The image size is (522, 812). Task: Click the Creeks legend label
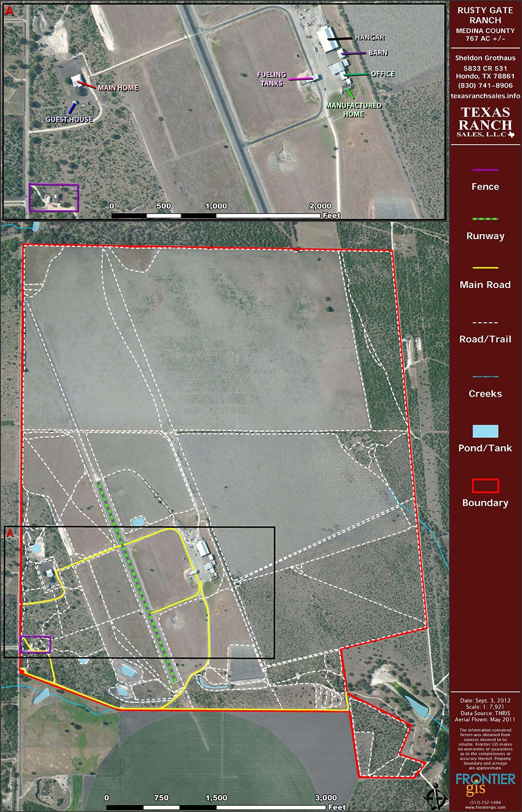485,393
